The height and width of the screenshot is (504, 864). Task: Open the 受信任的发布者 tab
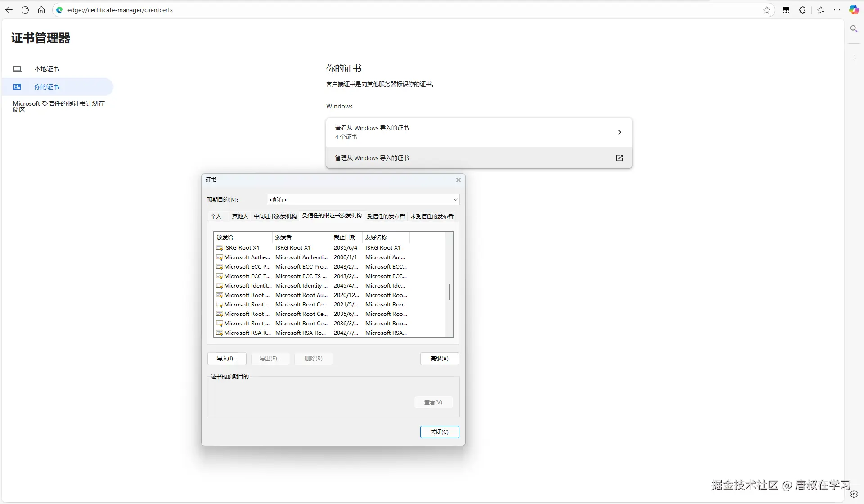point(386,216)
